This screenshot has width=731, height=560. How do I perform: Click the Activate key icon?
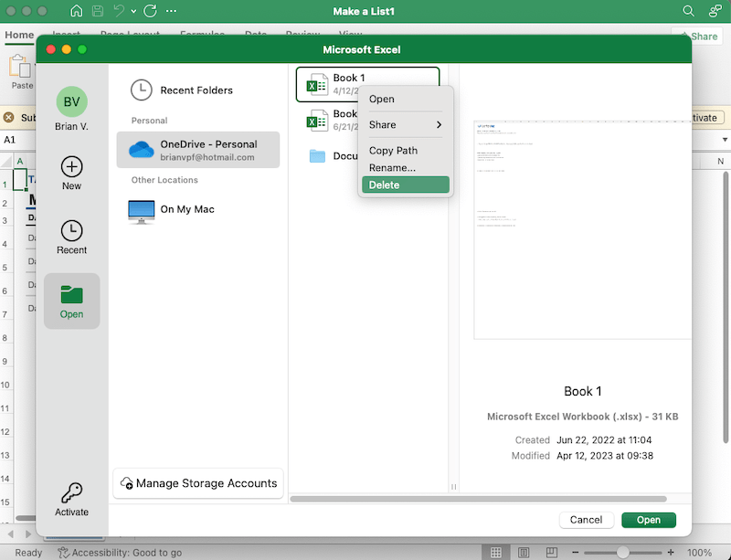72,493
